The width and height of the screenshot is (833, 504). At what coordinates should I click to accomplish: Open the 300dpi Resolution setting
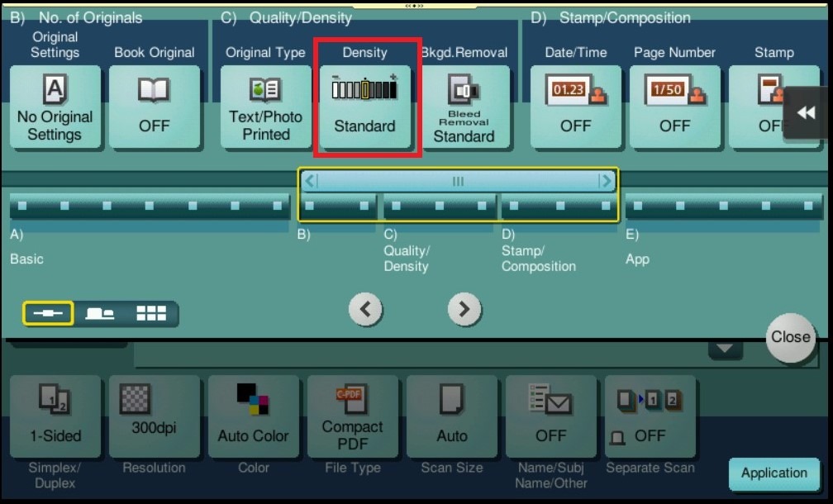click(x=154, y=417)
